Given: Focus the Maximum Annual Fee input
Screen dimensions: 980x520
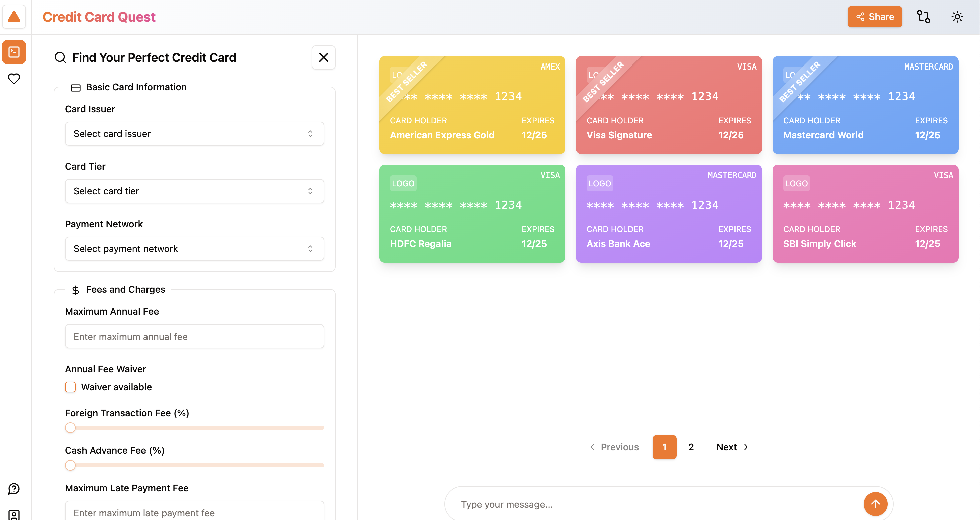Looking at the screenshot, I should point(194,337).
